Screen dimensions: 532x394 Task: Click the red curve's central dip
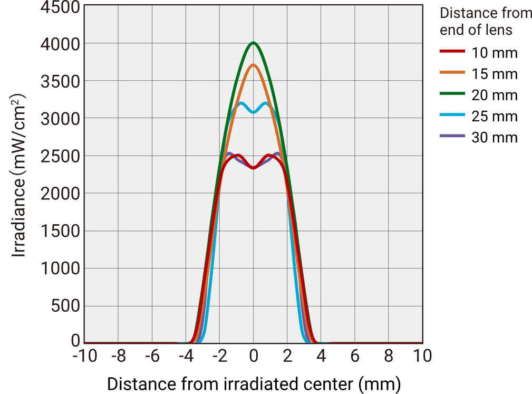pos(254,168)
